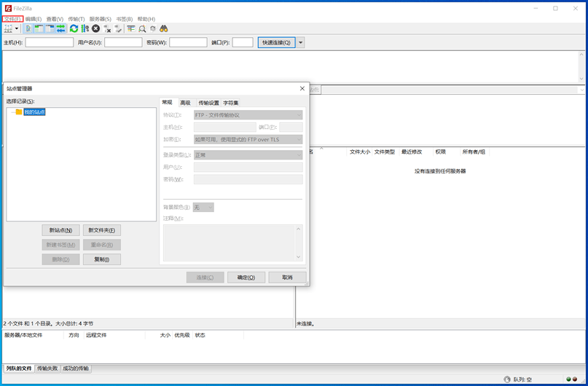Open the 协议 FTP protocol dropdown
This screenshot has width=588, height=386.
(248, 115)
